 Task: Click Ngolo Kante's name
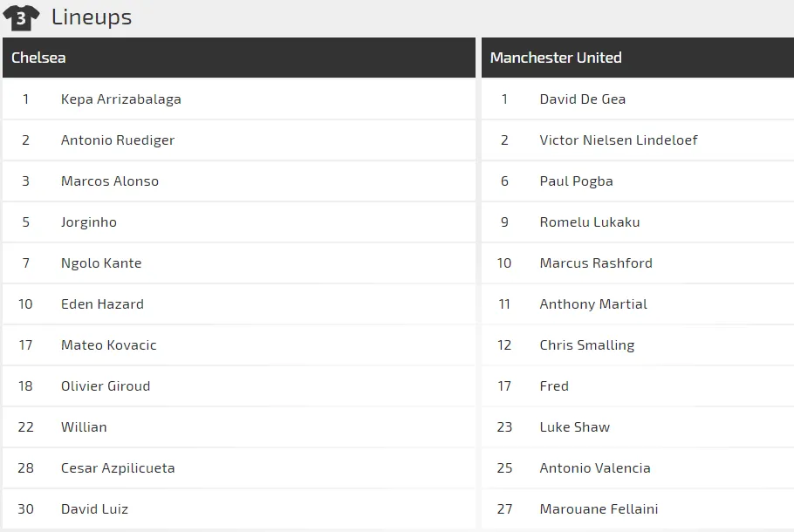pos(101,263)
